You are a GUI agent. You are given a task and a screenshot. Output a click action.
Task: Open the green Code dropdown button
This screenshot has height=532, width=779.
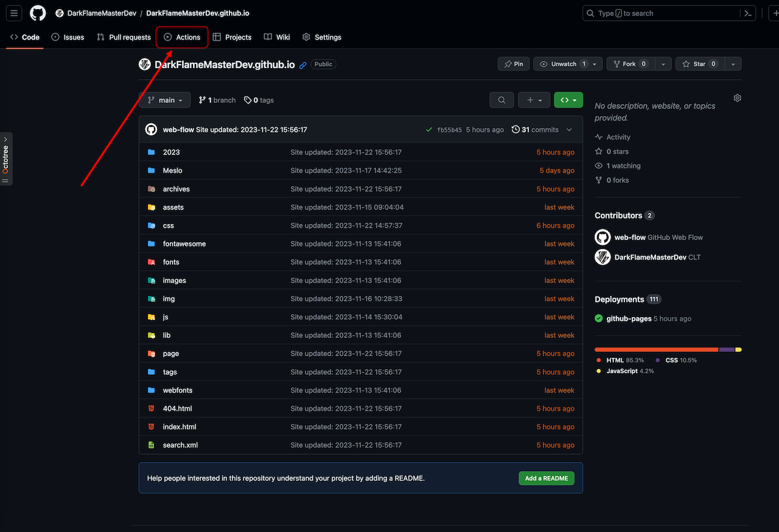click(568, 100)
